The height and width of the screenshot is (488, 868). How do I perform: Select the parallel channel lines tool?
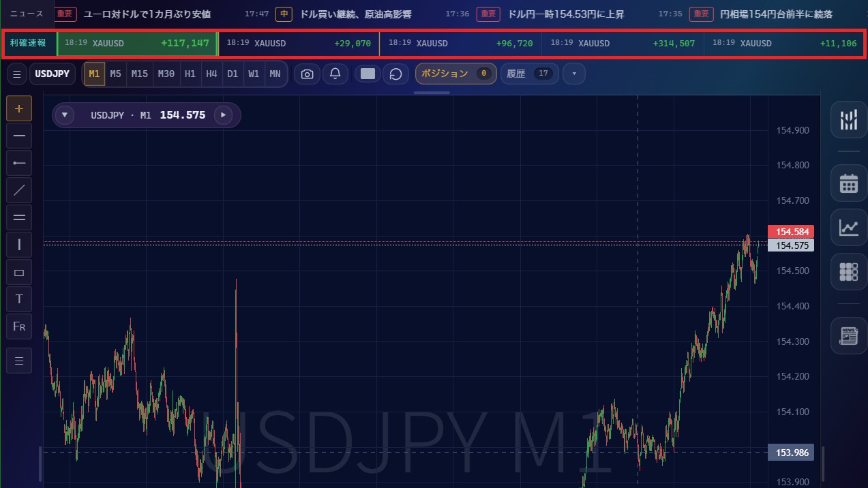(x=19, y=217)
